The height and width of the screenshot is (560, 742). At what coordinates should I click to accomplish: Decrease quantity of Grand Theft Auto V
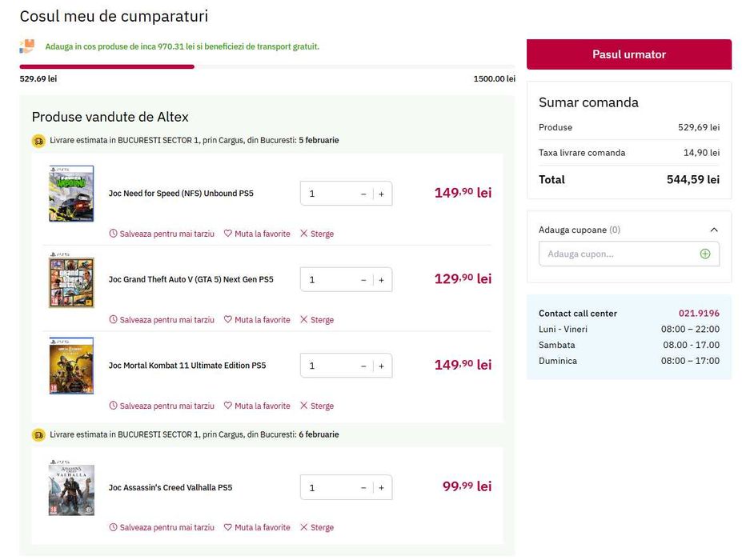click(x=363, y=280)
